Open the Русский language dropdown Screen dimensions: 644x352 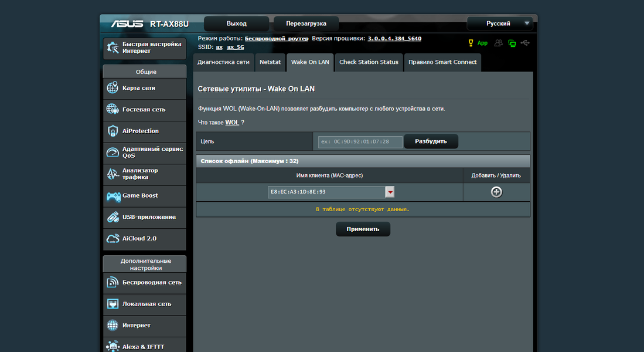pyautogui.click(x=500, y=23)
